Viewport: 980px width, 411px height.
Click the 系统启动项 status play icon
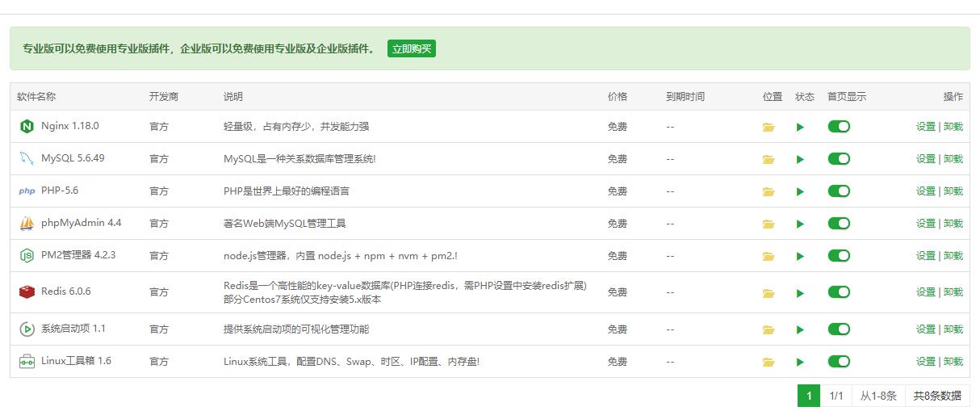800,329
